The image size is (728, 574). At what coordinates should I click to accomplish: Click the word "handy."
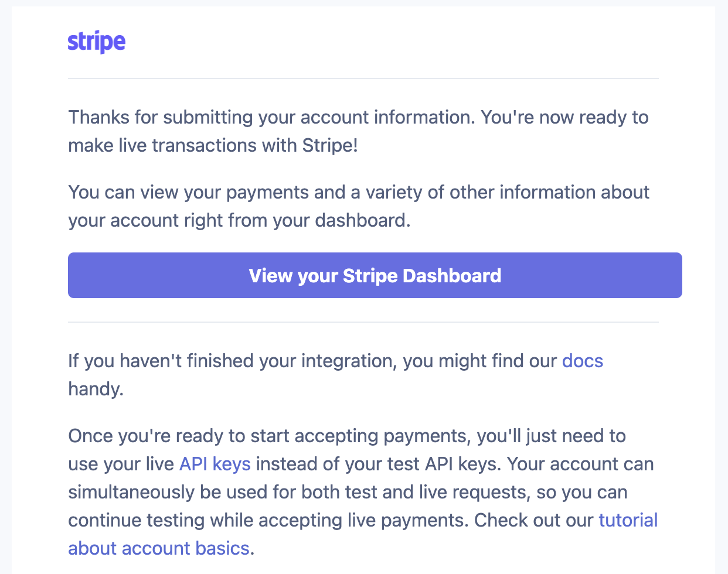96,389
